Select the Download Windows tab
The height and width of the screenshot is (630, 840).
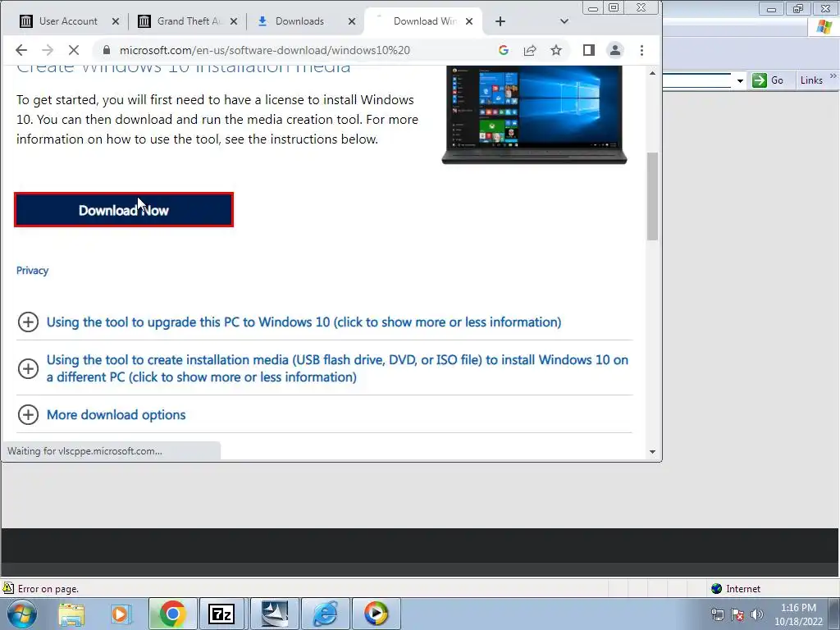423,21
